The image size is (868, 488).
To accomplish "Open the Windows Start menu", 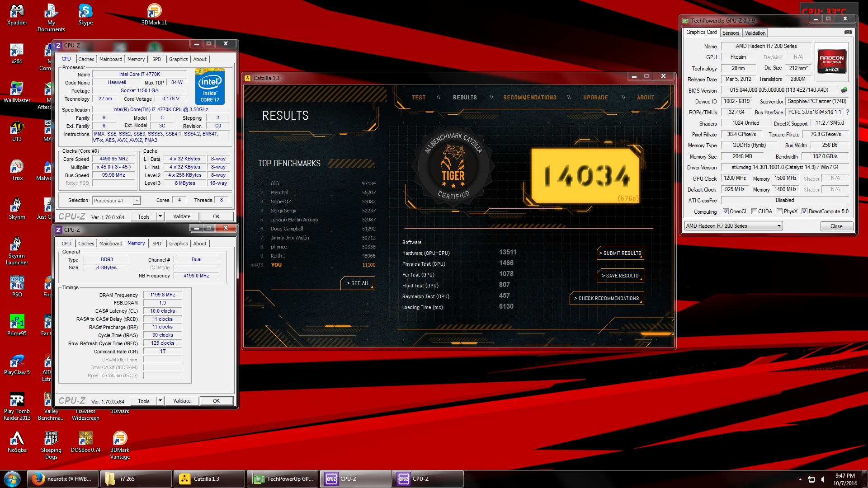I will (x=12, y=479).
